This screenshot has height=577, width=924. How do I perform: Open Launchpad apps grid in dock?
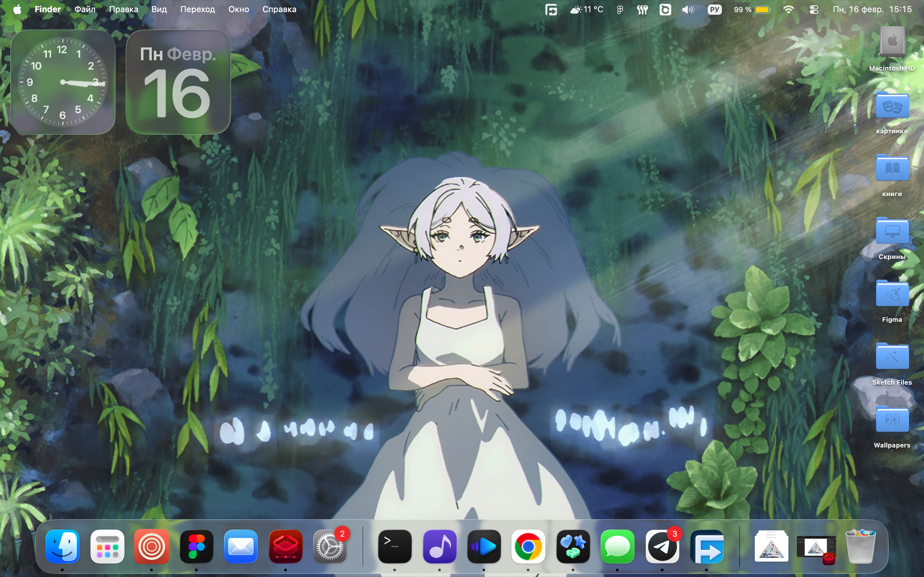107,547
